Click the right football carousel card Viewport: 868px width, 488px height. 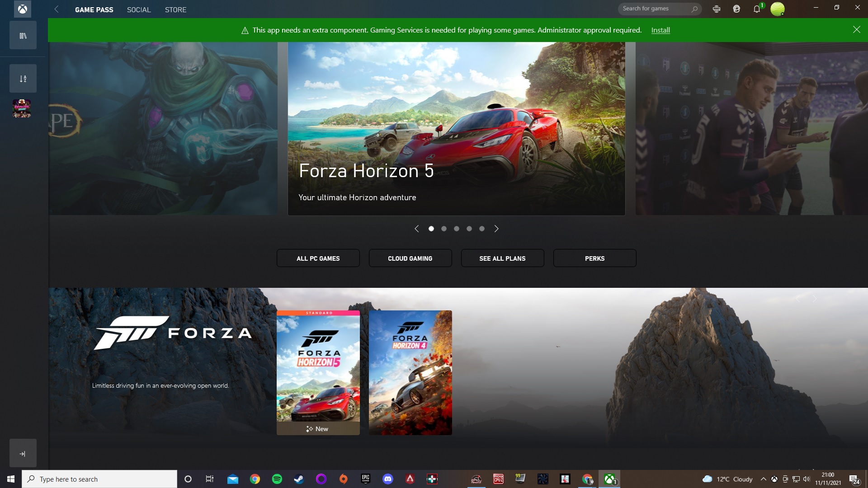coord(752,128)
